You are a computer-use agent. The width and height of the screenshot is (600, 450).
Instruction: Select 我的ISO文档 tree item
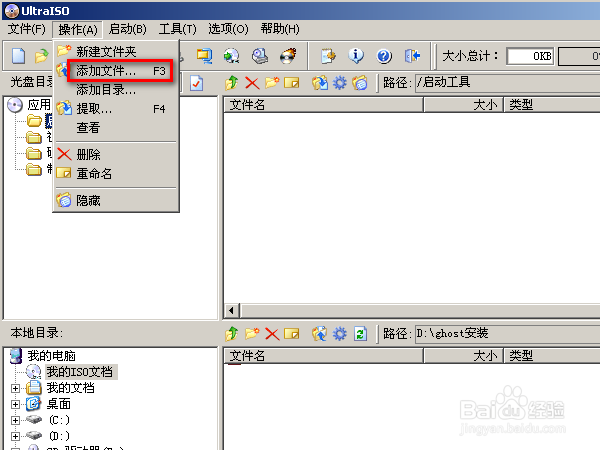click(80, 372)
